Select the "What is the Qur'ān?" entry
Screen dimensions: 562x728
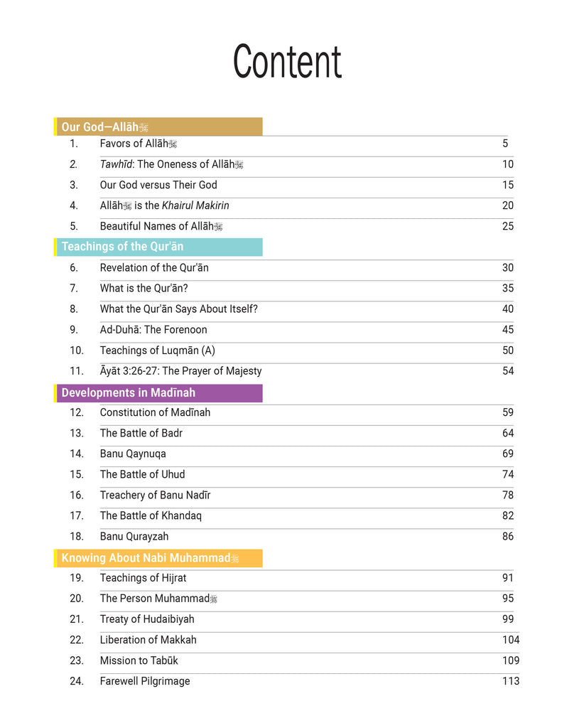(x=144, y=289)
